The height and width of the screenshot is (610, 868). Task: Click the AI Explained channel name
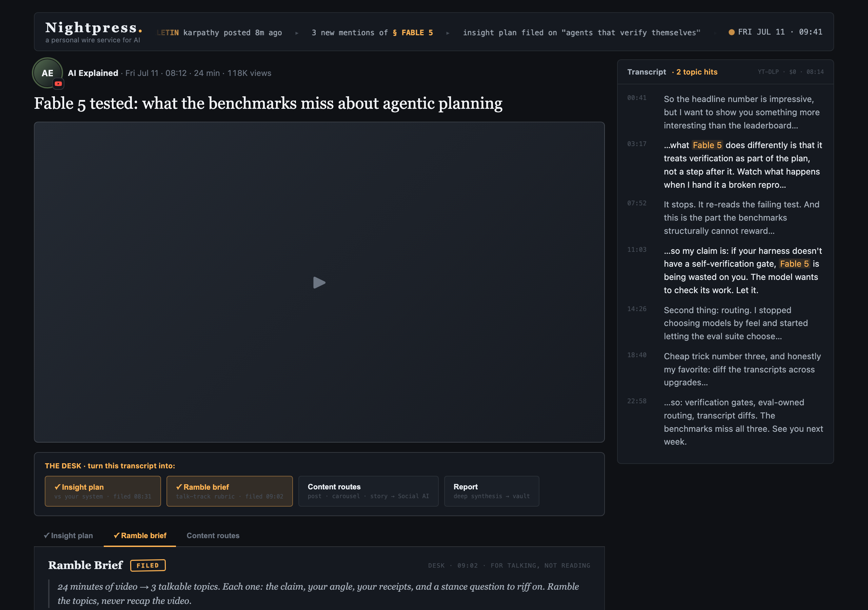(93, 73)
